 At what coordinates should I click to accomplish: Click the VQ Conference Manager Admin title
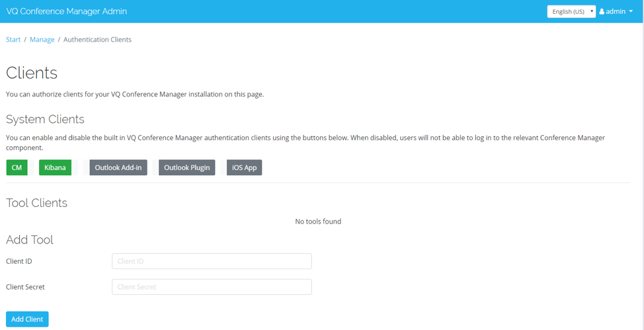click(x=67, y=11)
